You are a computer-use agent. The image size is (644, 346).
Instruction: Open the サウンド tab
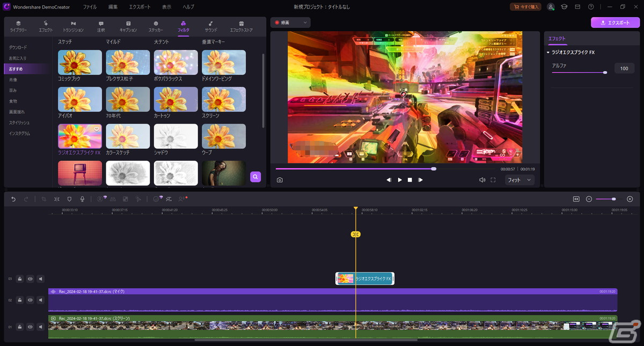[x=211, y=26]
